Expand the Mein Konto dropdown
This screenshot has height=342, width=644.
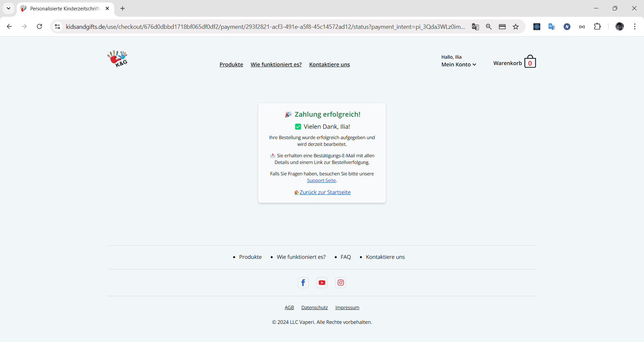[x=459, y=64]
